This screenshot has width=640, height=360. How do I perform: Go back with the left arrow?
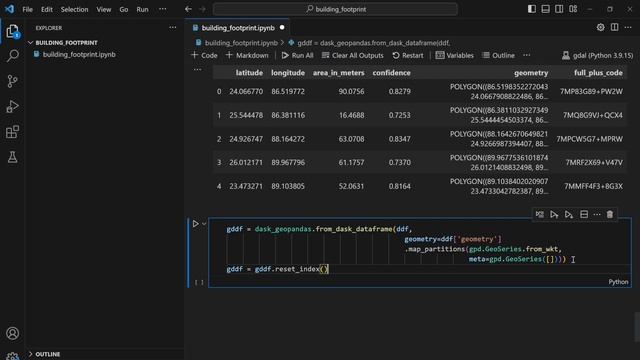(188, 9)
